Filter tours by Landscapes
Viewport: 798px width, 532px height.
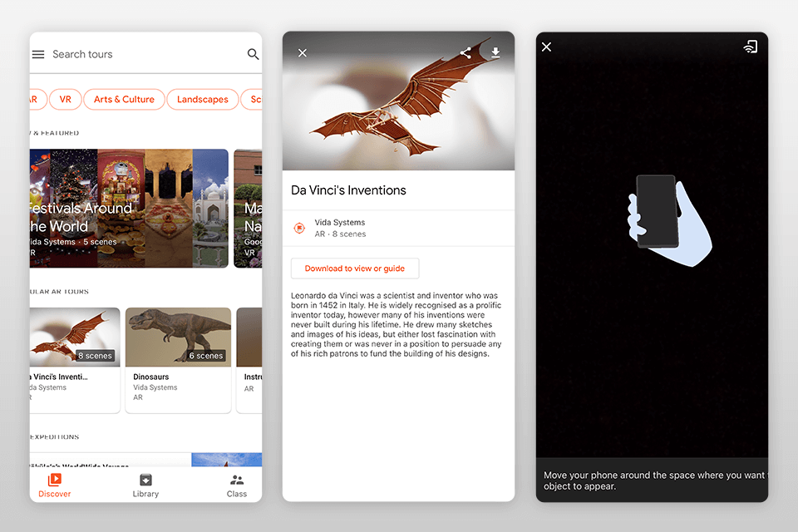(x=202, y=99)
